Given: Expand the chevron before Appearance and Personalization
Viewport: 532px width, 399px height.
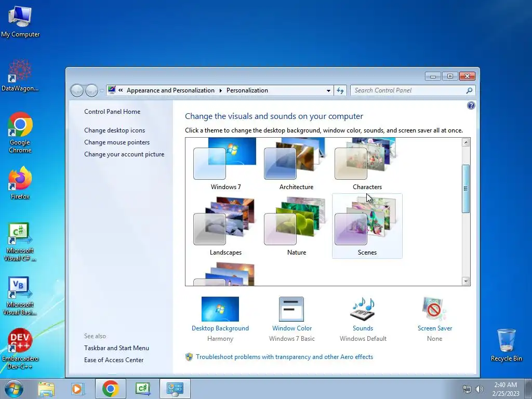Looking at the screenshot, I should click(121, 90).
